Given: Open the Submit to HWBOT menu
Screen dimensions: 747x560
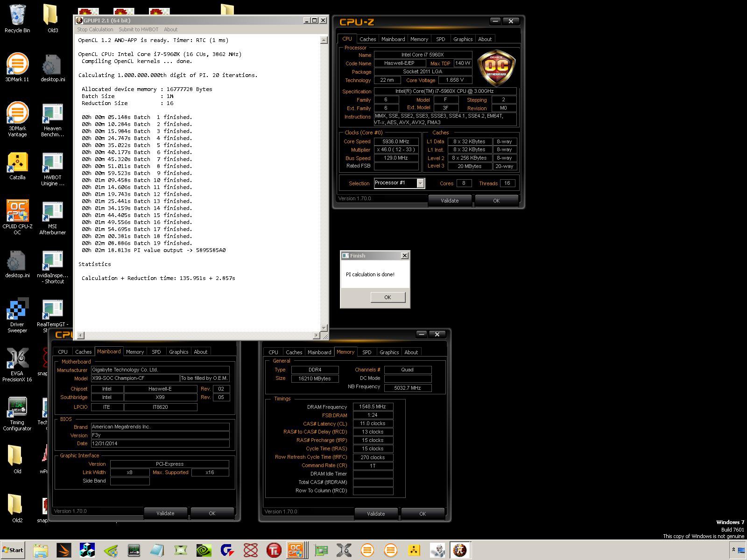Looking at the screenshot, I should pyautogui.click(x=138, y=29).
